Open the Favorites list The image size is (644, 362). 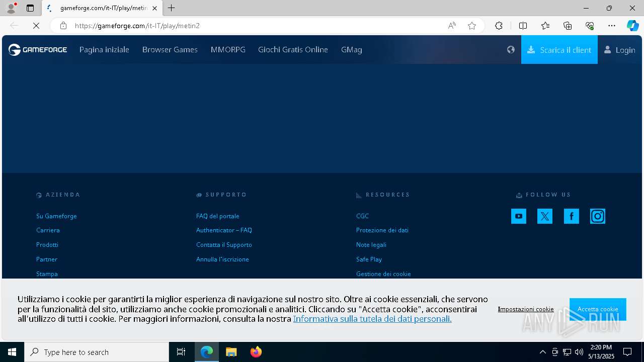click(545, 26)
